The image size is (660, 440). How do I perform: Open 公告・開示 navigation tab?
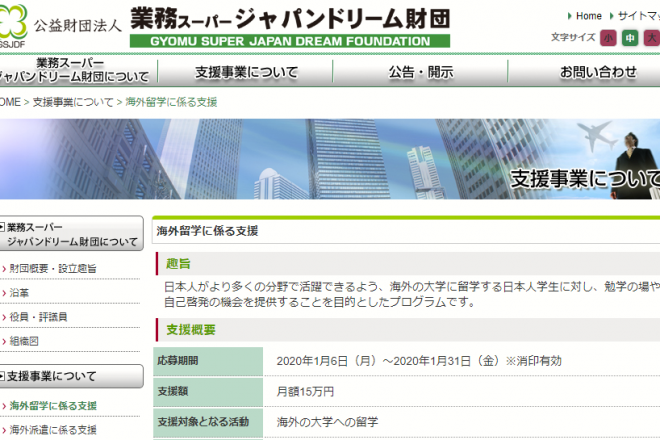(421, 72)
